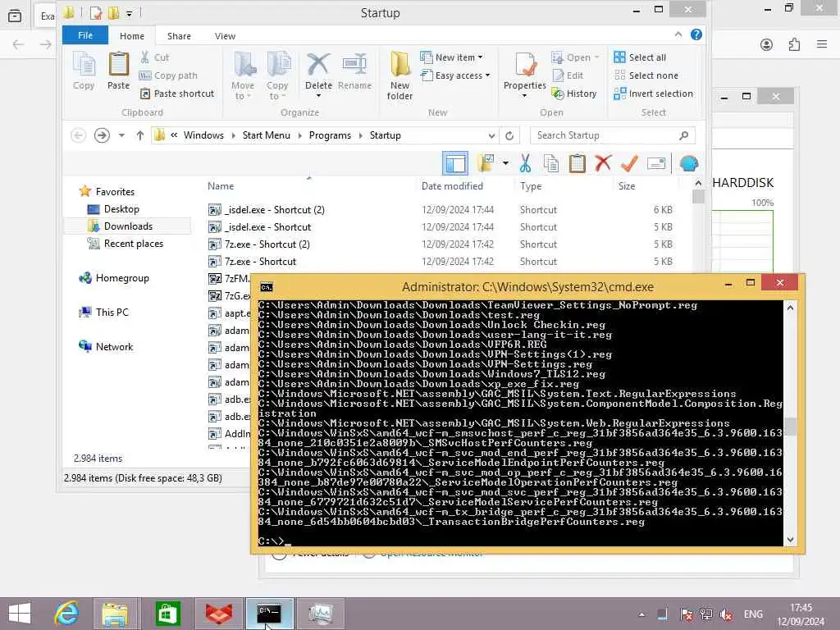
Task: Click Paste shortcut in ribbon
Action: 177,94
